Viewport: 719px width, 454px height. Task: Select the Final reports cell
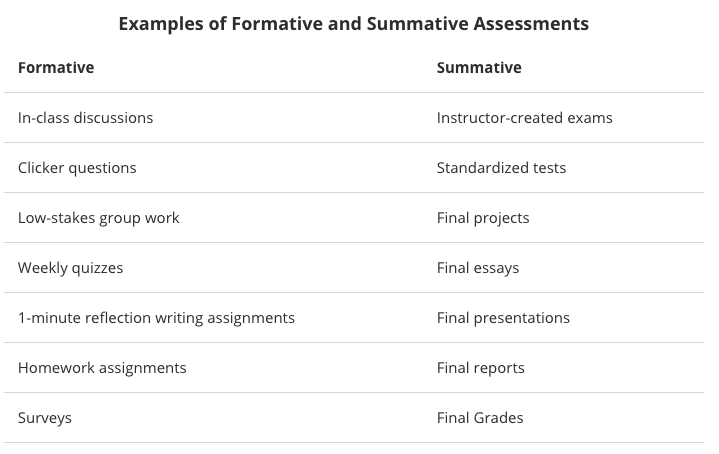tap(481, 368)
